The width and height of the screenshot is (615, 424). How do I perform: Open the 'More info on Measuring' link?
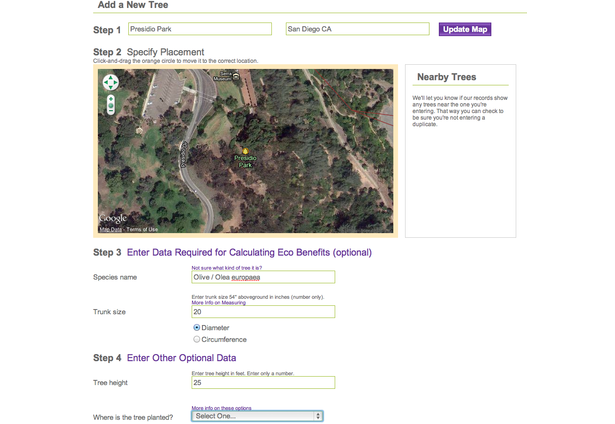pyautogui.click(x=218, y=302)
